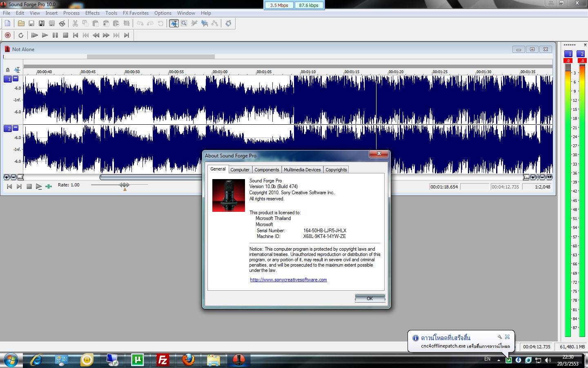Click the cursor position field 00:01:18.654
588x368 pixels.
(444, 187)
